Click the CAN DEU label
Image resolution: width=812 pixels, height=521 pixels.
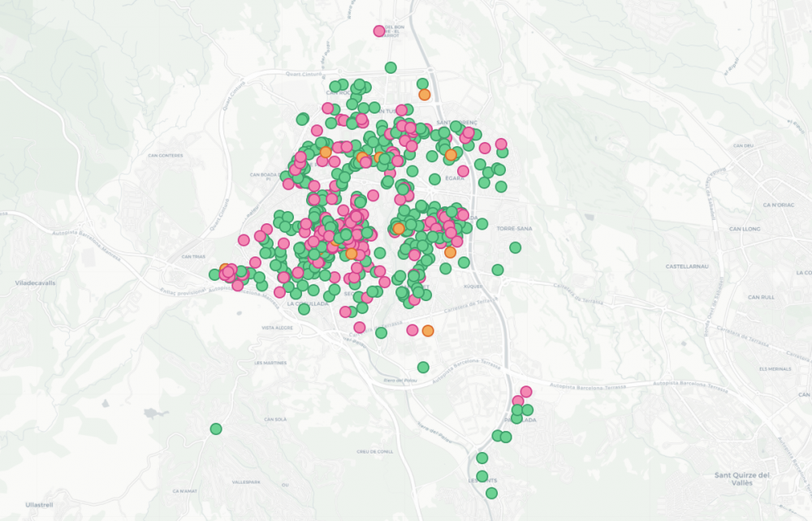pos(743,146)
